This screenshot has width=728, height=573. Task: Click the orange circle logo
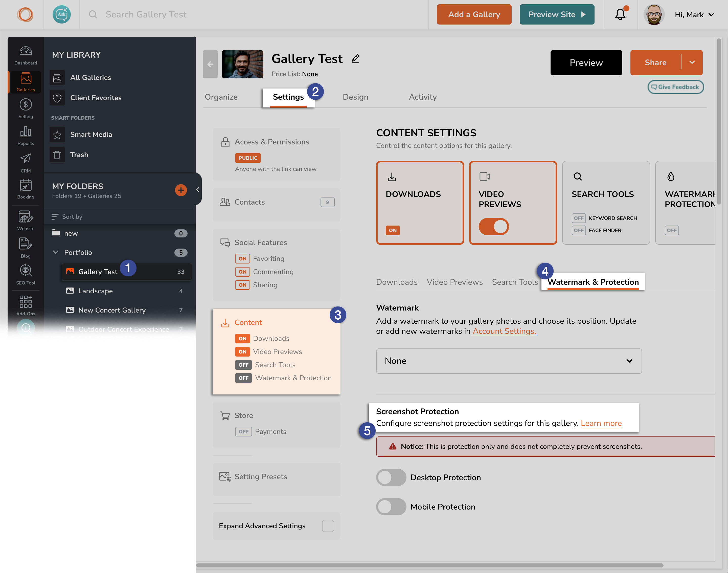[x=25, y=14]
